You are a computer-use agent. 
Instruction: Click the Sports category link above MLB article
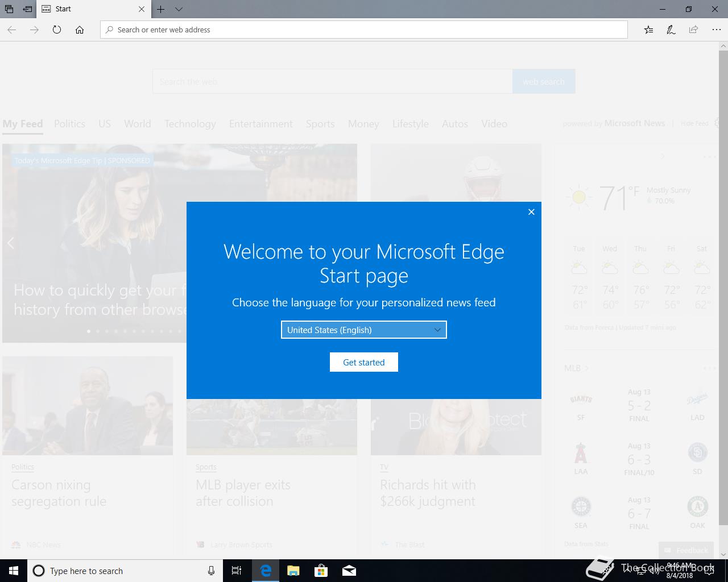[206, 467]
